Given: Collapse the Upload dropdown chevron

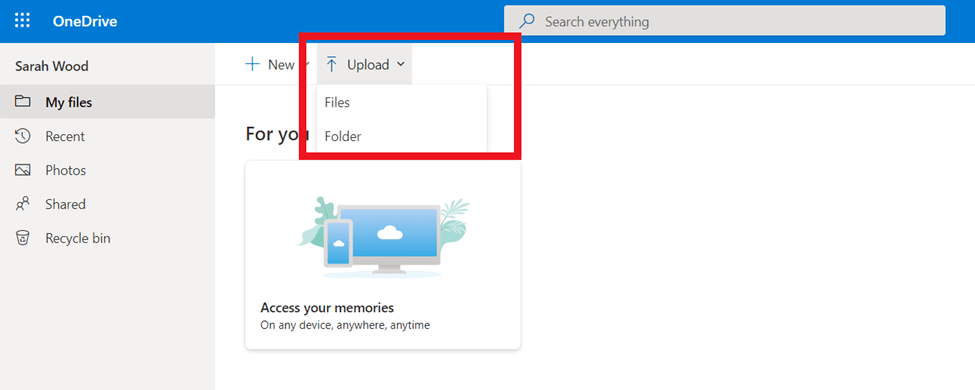Looking at the screenshot, I should 400,64.
